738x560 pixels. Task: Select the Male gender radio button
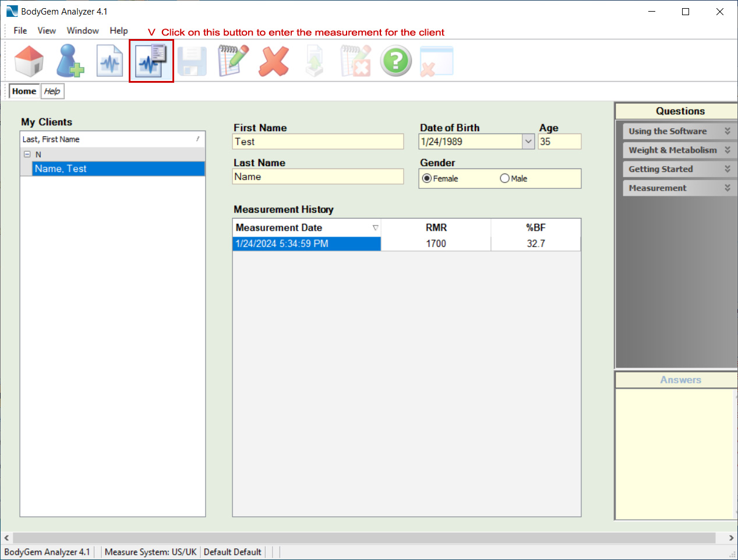coord(504,178)
